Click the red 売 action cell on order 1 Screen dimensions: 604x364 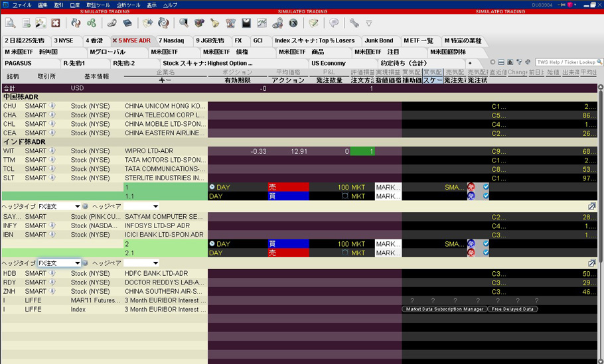(x=288, y=187)
